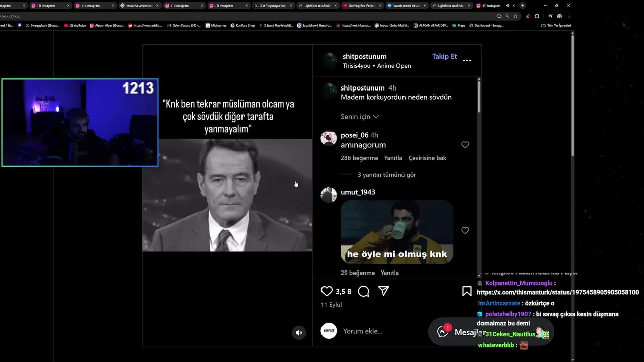Open Swaggybark X bookmark
This screenshot has height=362, width=644.
[42, 25]
